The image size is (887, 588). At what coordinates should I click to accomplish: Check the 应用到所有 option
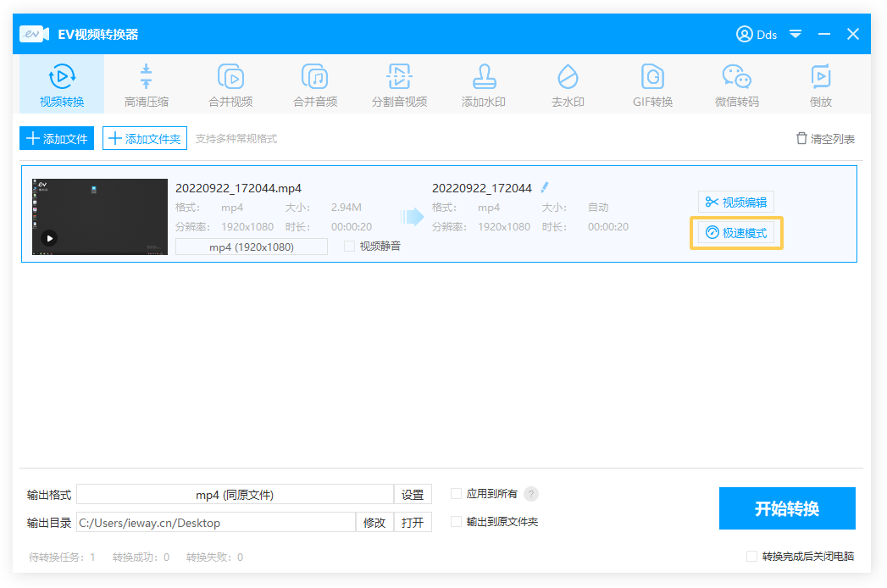coord(457,494)
